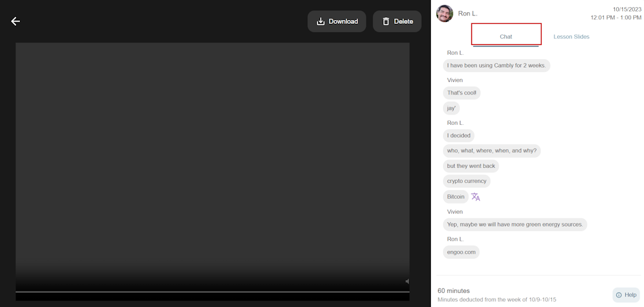Select the 'I have been using Cambly for 2 weeks.' message
The width and height of the screenshot is (644, 307).
tap(496, 65)
